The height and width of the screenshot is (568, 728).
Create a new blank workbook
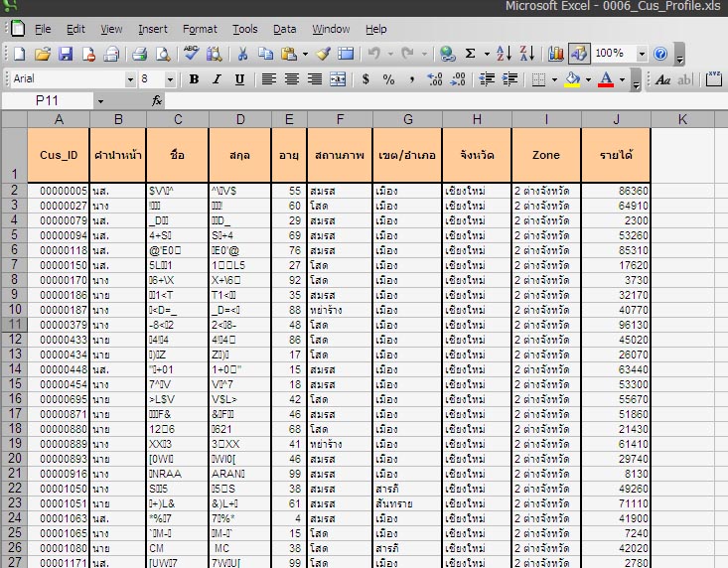click(20, 54)
